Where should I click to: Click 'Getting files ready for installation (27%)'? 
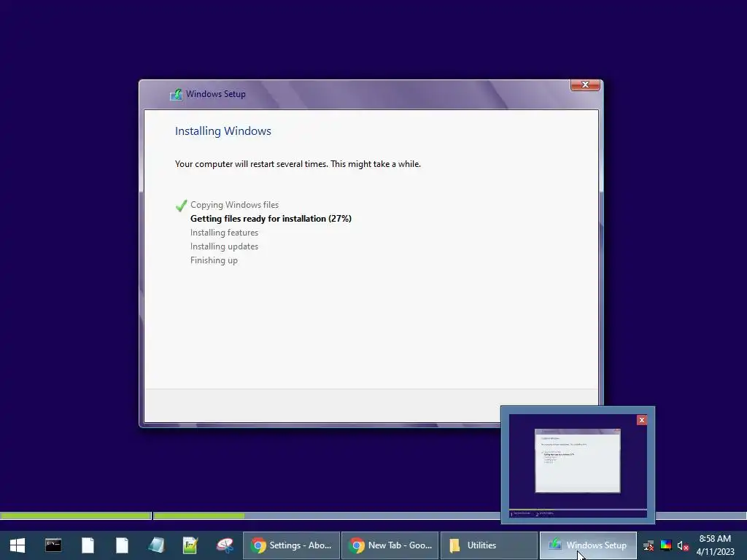pos(271,219)
